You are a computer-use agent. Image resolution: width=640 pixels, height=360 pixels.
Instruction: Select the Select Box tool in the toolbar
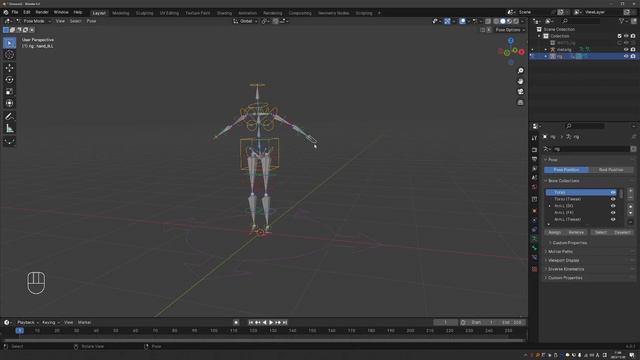click(9, 43)
